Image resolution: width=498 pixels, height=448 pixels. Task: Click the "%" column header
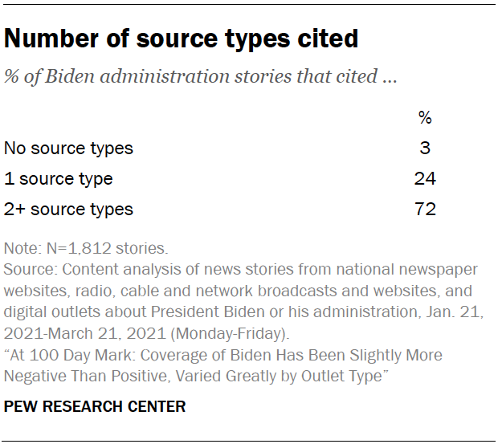(425, 118)
